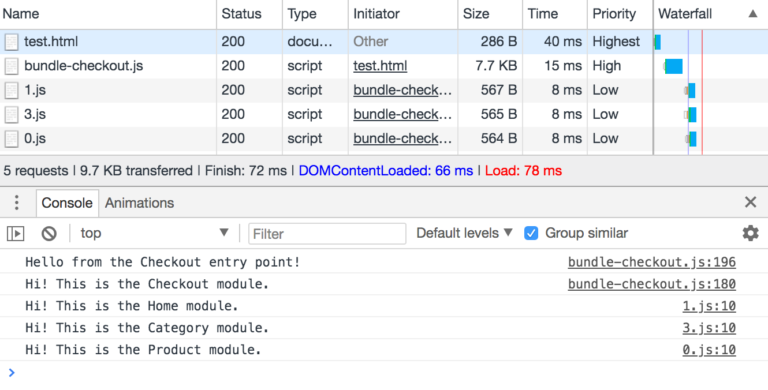768x390 pixels.
Task: Click bundle-checkout.js file icon
Action: coord(11,66)
